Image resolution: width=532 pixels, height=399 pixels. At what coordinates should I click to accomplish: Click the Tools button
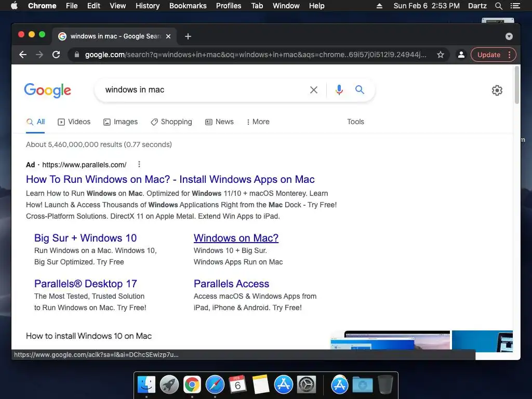pyautogui.click(x=355, y=122)
